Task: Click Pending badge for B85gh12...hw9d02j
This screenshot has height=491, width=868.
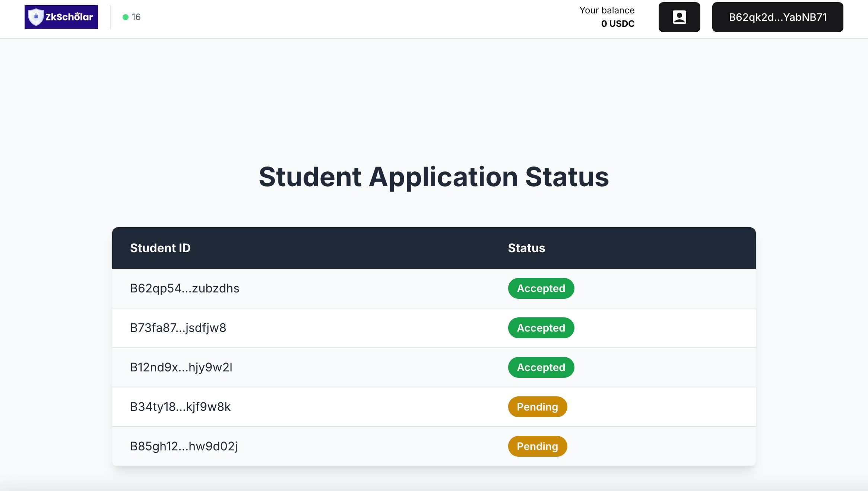Action: pyautogui.click(x=538, y=446)
